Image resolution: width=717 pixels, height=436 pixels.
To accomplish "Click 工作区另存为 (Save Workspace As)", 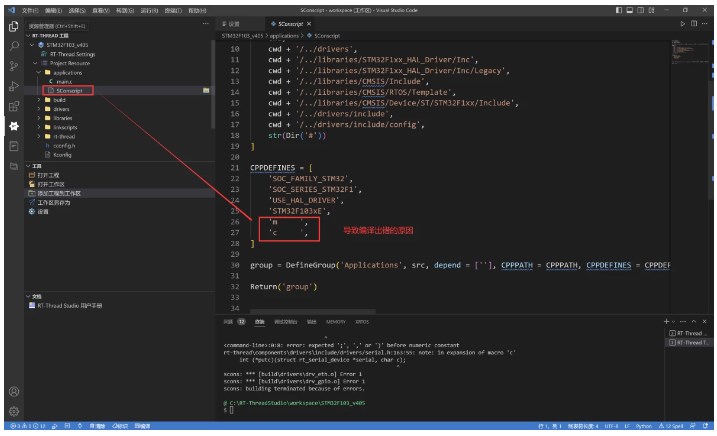I will click(54, 202).
